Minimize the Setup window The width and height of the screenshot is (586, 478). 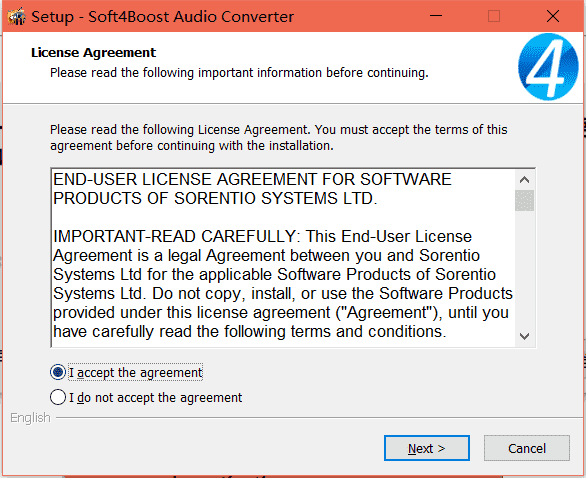[436, 16]
